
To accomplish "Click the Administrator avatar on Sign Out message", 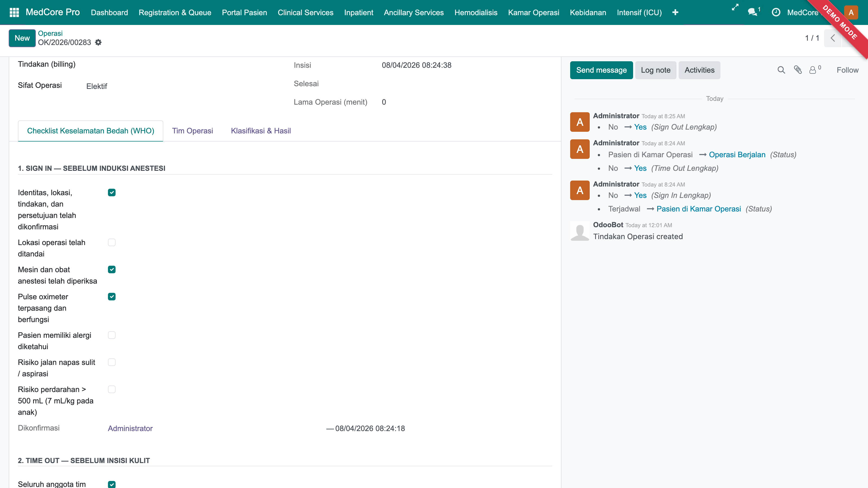I will coord(580,122).
